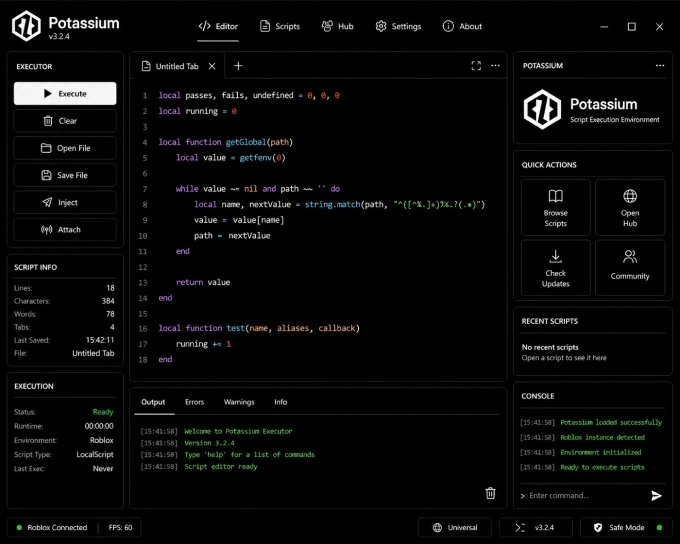Click the Potassium logo in title bar

[26, 26]
